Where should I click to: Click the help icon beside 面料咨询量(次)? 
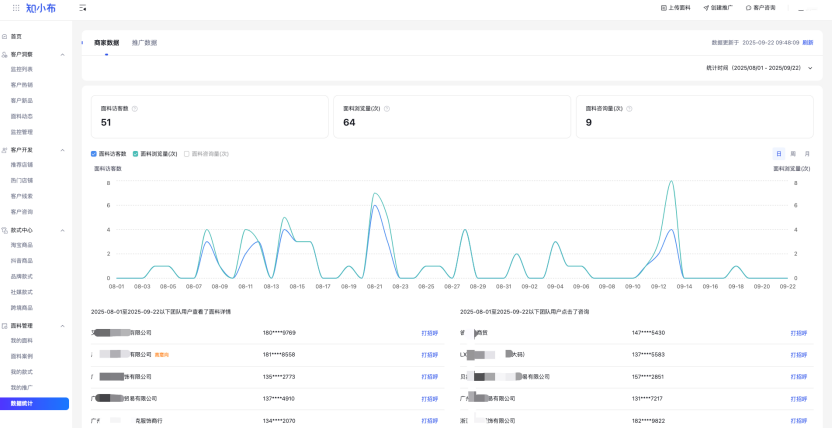click(x=629, y=109)
